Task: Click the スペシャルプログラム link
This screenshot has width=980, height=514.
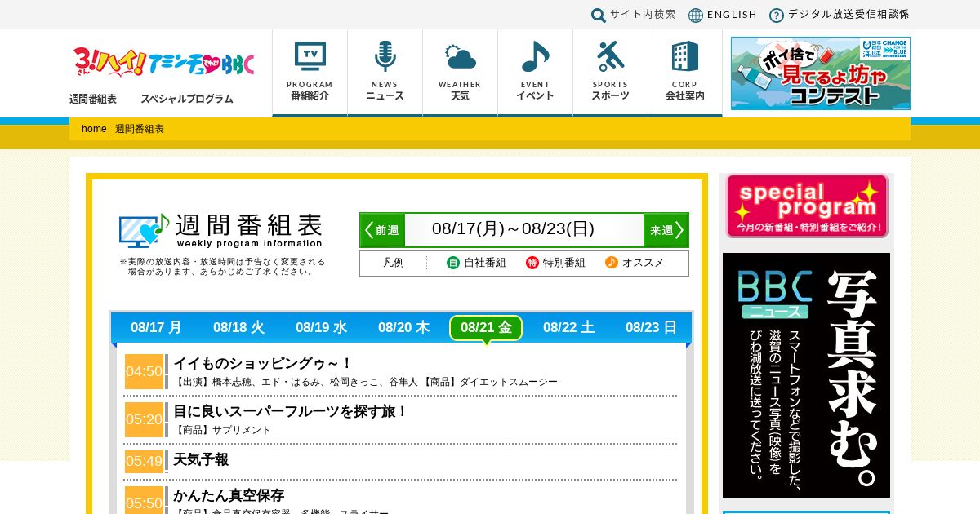Action: point(187,99)
